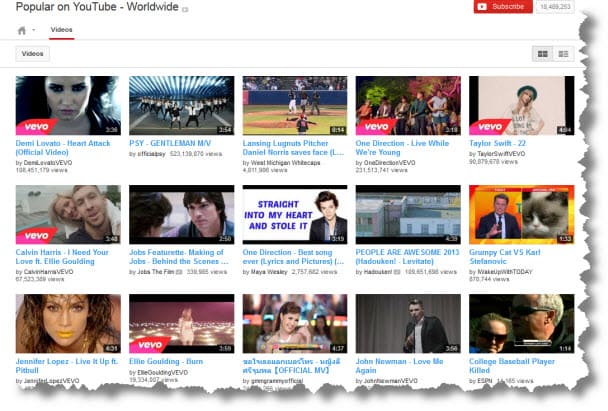This screenshot has height=411, width=608.
Task: Open John Newman Love Me Again thumbnail
Action: pos(408,324)
